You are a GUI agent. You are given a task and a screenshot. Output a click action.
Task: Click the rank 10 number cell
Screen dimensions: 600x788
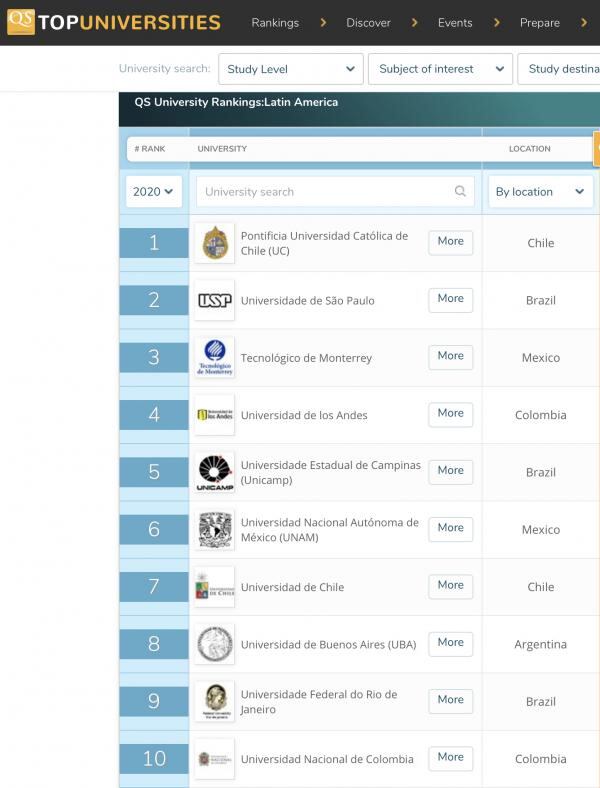point(154,758)
